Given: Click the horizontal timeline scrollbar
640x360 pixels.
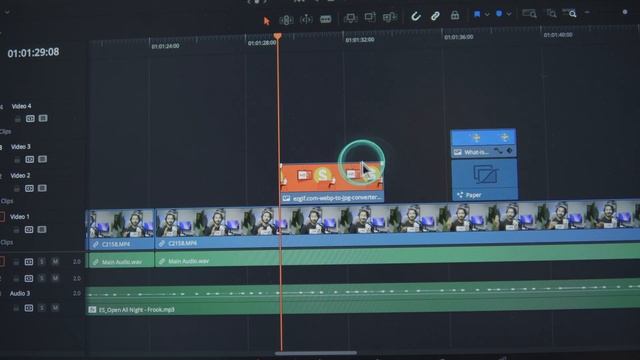Looking at the screenshot, I should (316, 353).
